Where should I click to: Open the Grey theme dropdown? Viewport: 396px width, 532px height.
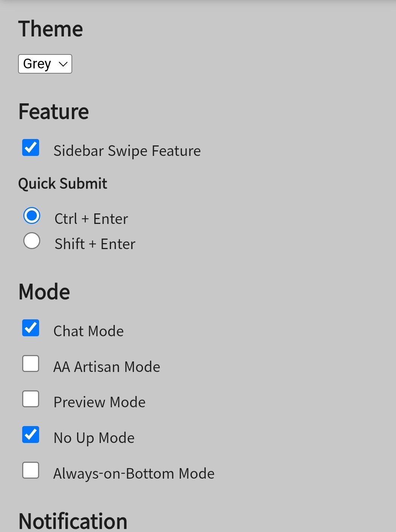(x=45, y=64)
